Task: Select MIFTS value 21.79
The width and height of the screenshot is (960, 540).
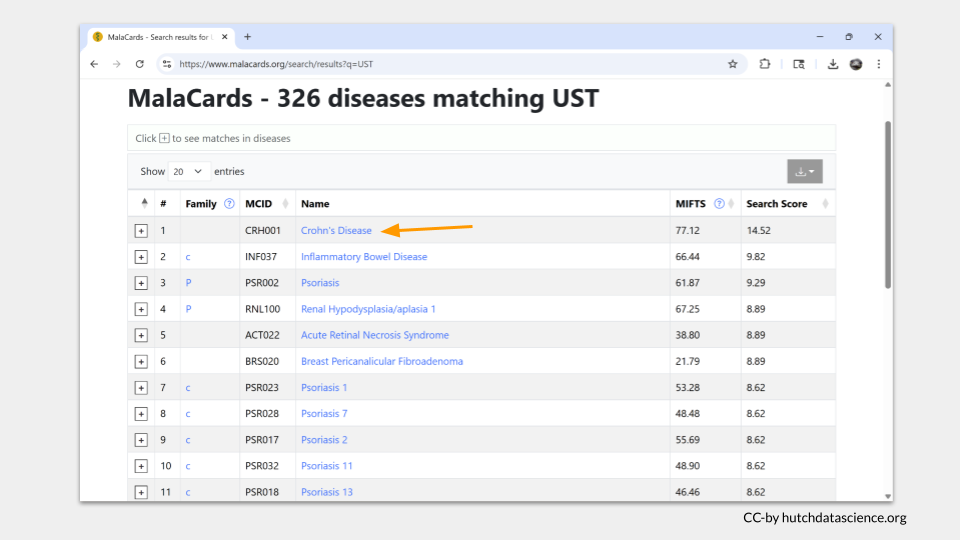Action: pos(687,361)
